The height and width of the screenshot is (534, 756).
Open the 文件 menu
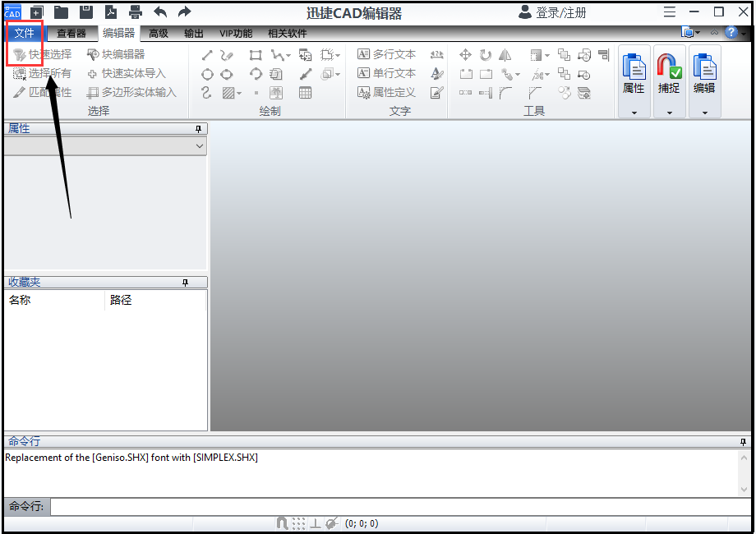[x=24, y=33]
